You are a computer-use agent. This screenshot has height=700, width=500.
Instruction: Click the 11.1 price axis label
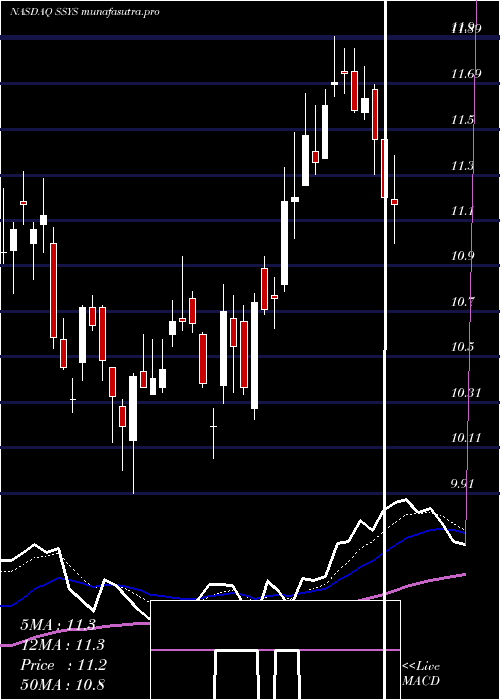(462, 211)
